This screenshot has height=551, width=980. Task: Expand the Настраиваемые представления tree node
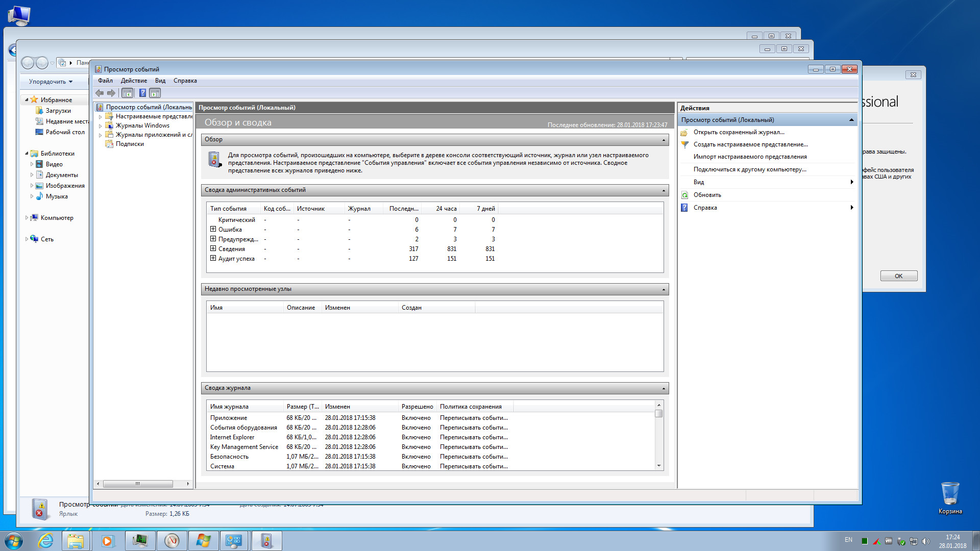point(100,117)
